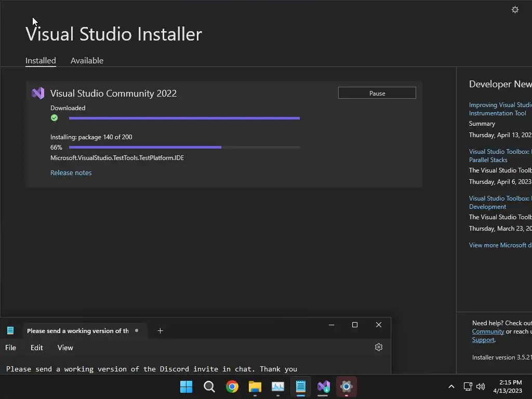This screenshot has width=532, height=399.
Task: Open the Notepad View menu
Action: tap(65, 348)
